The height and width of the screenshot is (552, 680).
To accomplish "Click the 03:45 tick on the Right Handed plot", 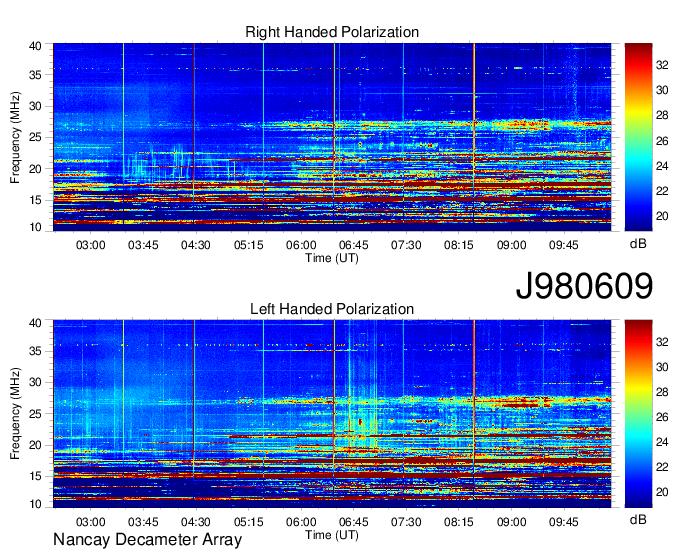I will tap(143, 245).
